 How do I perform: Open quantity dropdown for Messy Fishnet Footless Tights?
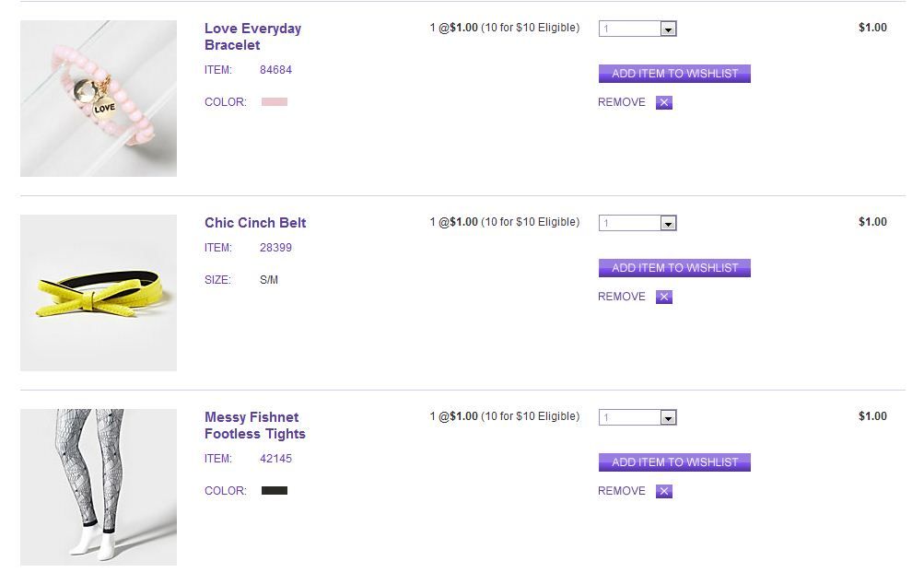669,418
